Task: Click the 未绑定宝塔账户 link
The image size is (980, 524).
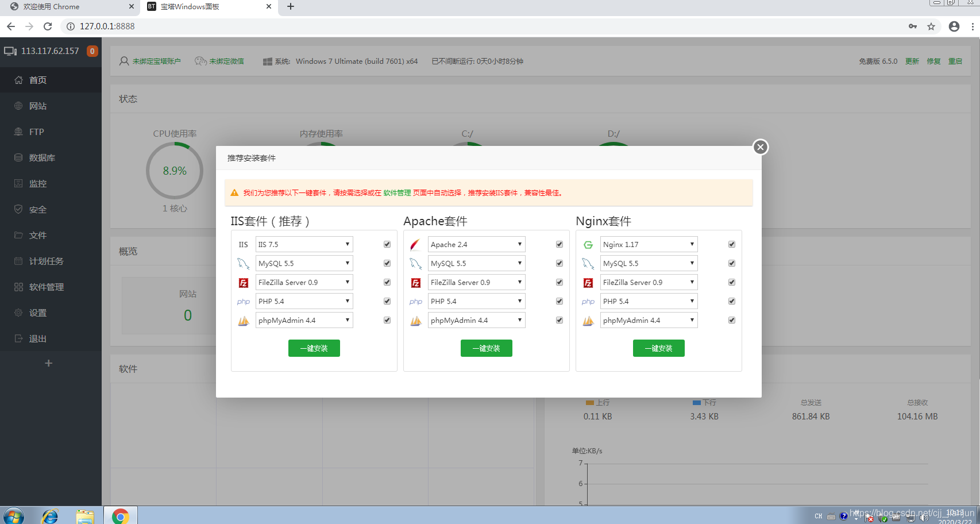Action: point(156,61)
